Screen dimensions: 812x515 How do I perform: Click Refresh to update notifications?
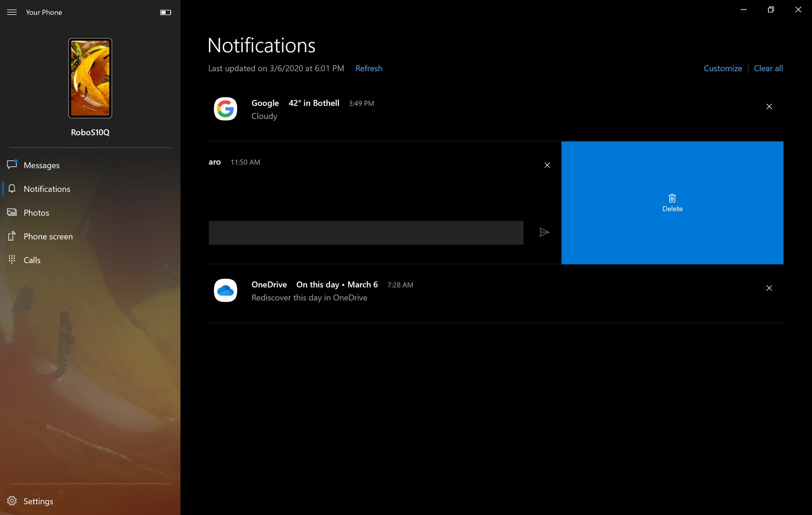(x=369, y=68)
